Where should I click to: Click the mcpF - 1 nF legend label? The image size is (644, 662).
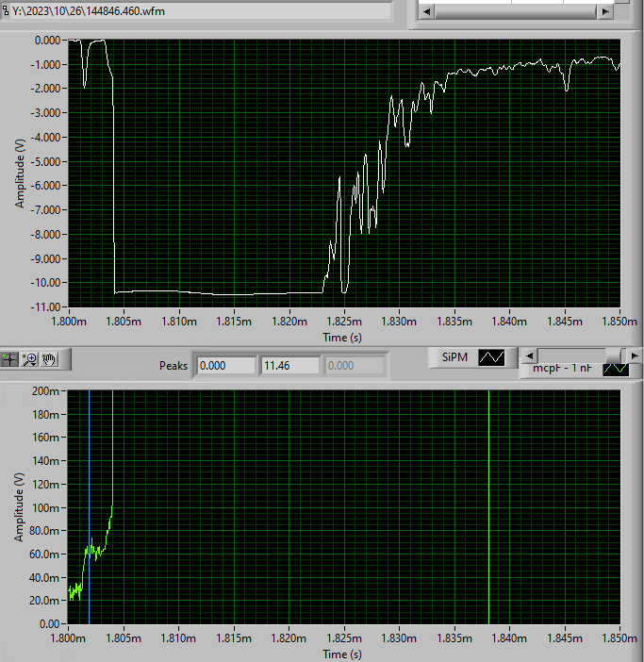coord(562,368)
